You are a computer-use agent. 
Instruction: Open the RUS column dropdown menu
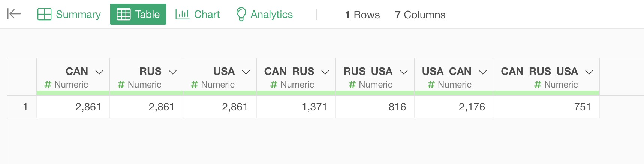click(x=172, y=72)
